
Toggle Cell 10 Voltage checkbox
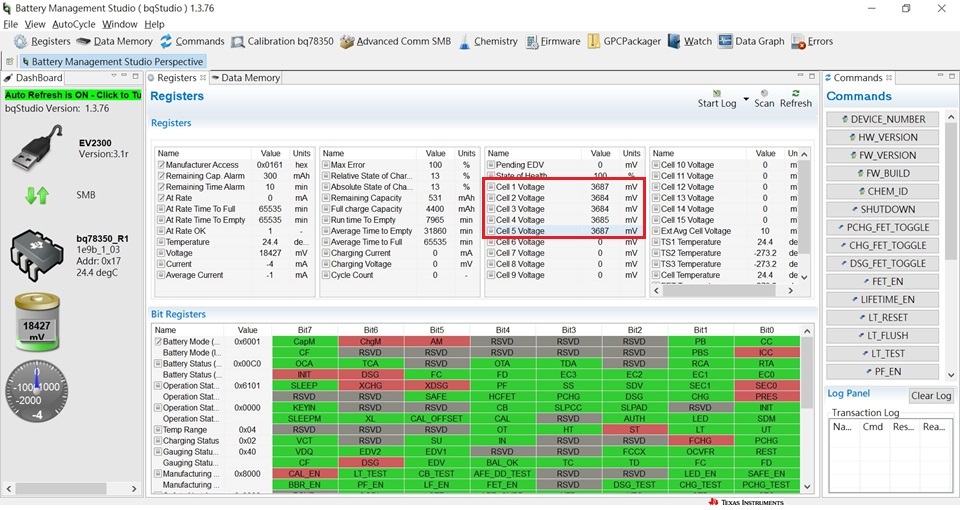656,165
